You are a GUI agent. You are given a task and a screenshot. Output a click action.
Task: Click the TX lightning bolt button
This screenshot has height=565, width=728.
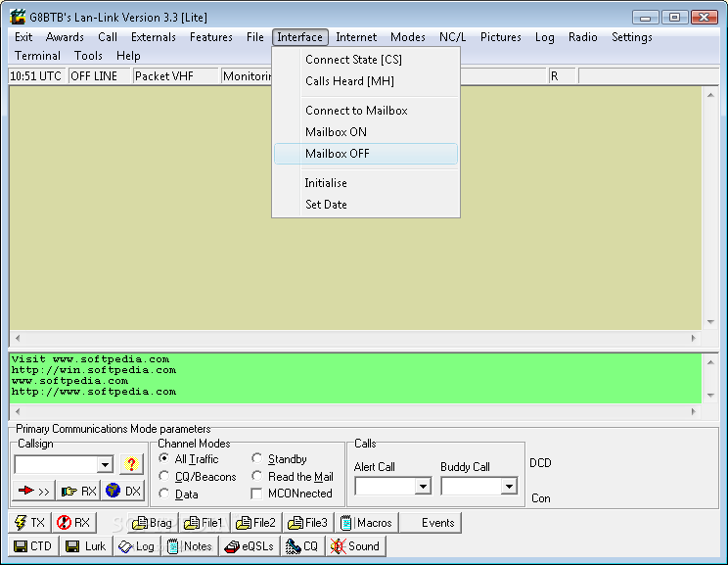click(x=29, y=523)
